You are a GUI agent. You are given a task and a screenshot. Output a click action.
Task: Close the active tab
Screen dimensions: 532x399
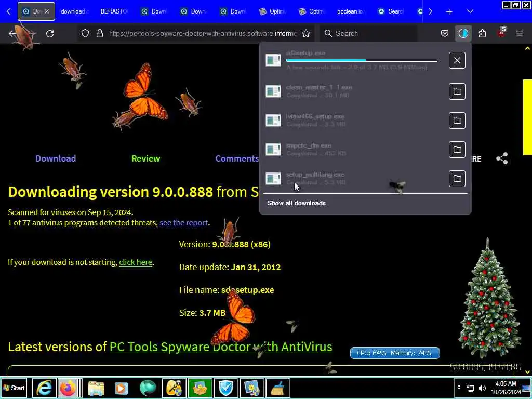(47, 11)
